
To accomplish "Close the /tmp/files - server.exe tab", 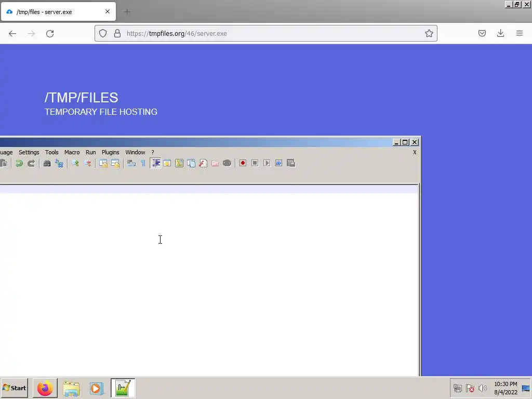I will point(108,11).
